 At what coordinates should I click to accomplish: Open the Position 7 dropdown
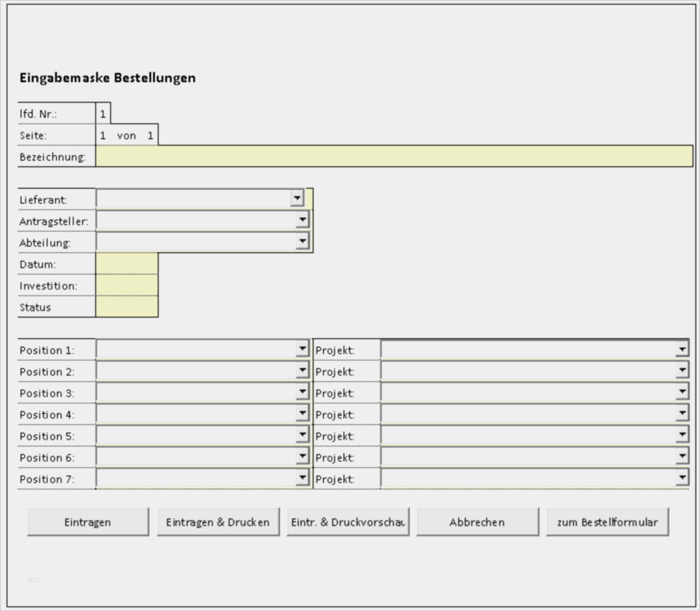(303, 477)
